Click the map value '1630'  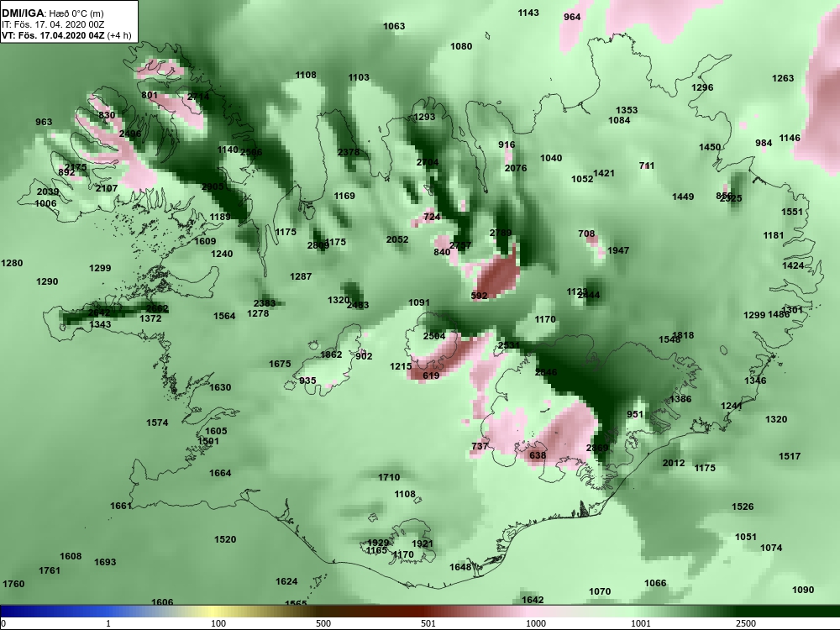[220, 388]
